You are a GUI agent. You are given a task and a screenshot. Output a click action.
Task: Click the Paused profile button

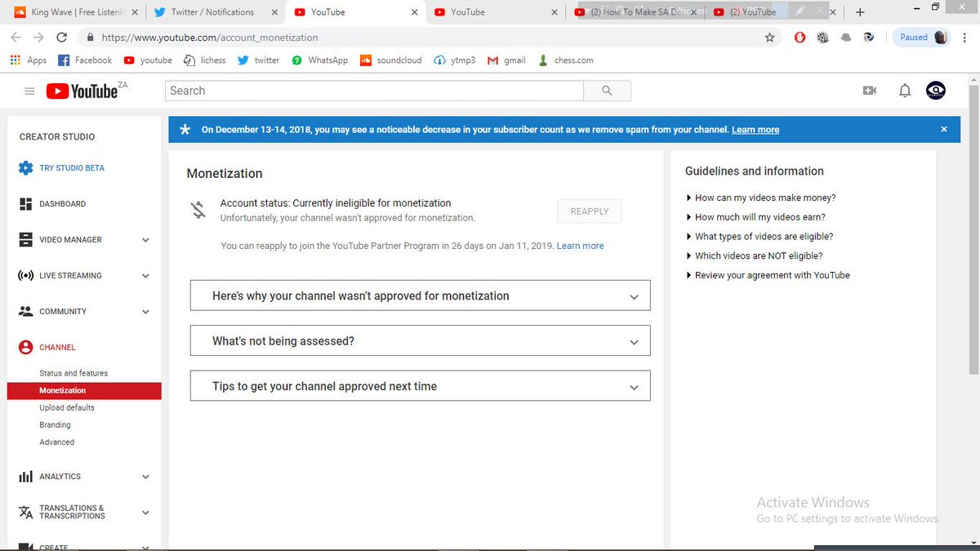point(923,38)
